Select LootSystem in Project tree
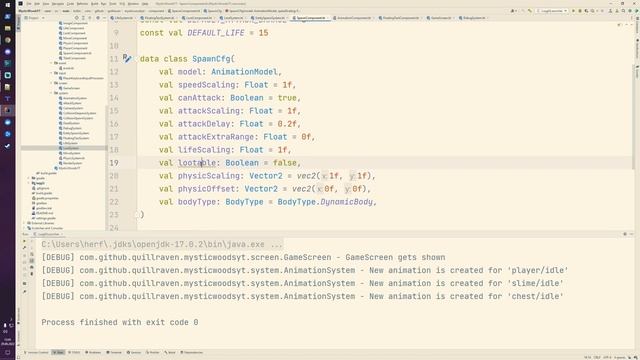 71,148
